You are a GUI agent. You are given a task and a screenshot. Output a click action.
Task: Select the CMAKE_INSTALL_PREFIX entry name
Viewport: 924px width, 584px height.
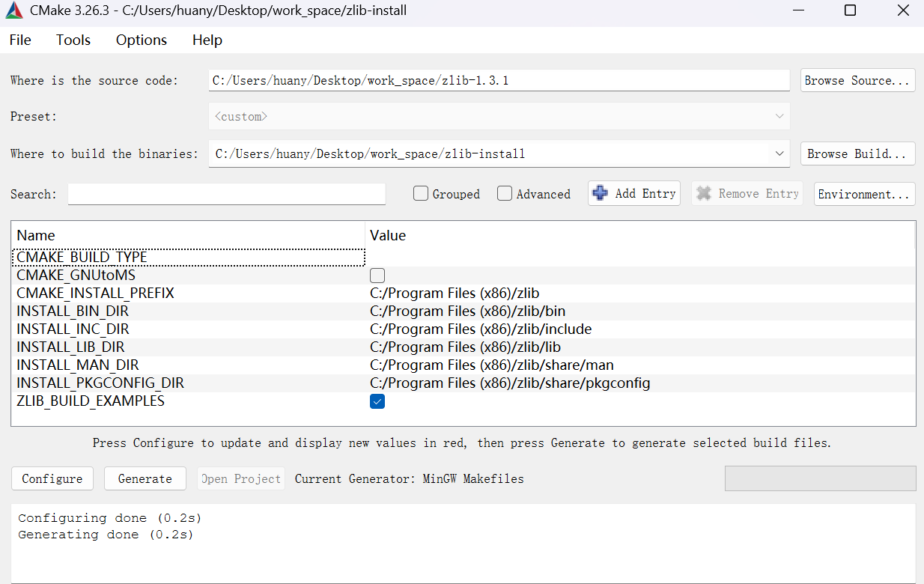pyautogui.click(x=95, y=293)
